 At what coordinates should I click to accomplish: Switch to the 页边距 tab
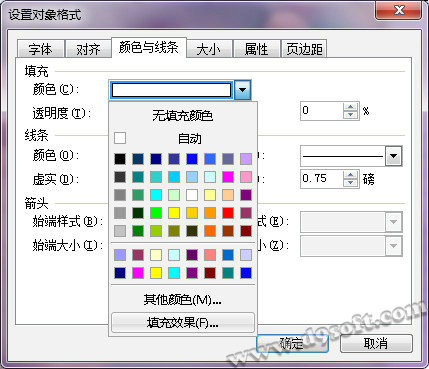click(x=304, y=49)
